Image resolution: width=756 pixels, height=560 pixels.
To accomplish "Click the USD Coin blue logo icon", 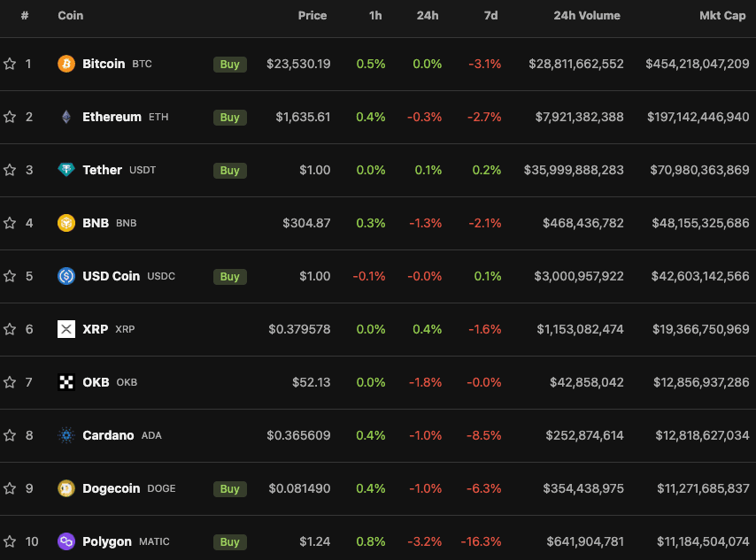I will [x=66, y=276].
